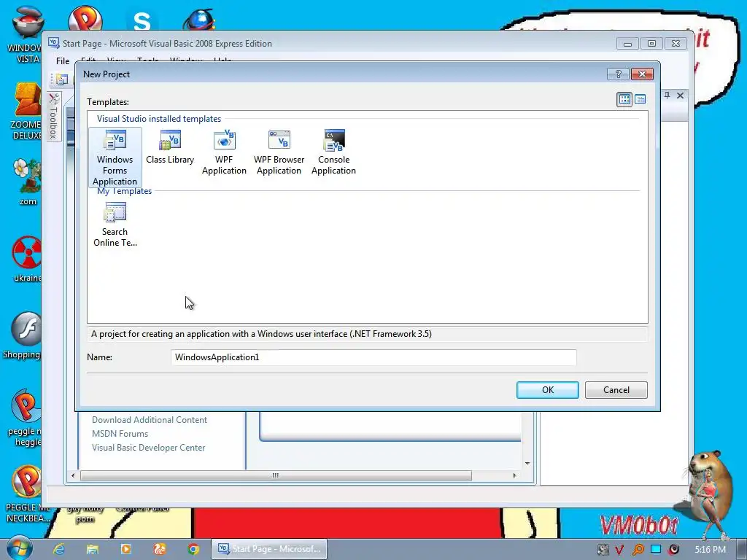The width and height of the screenshot is (747, 560).
Task: Select the Console Application template
Action: pyautogui.click(x=333, y=152)
